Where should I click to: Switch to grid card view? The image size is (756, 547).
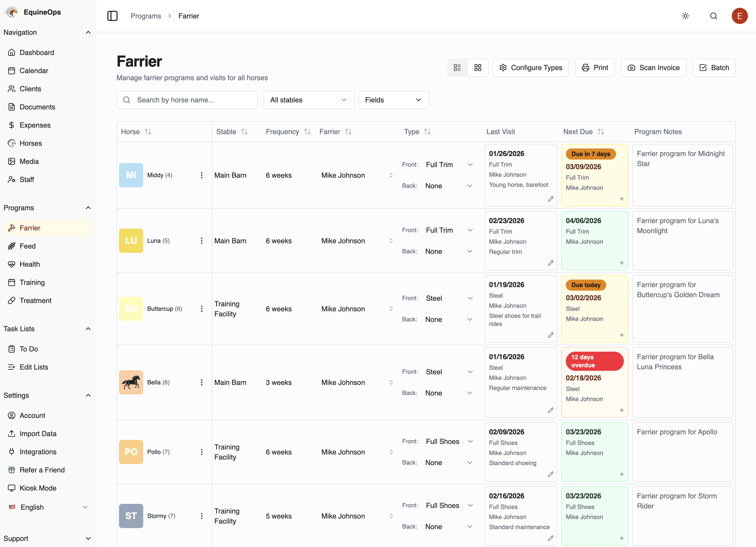(478, 68)
